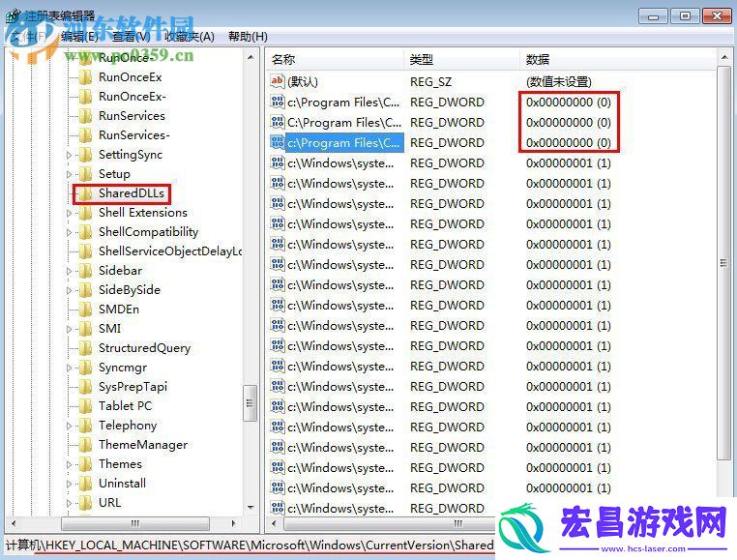The image size is (737, 560).
Task: Expand the Telephony tree node
Action: tap(69, 426)
